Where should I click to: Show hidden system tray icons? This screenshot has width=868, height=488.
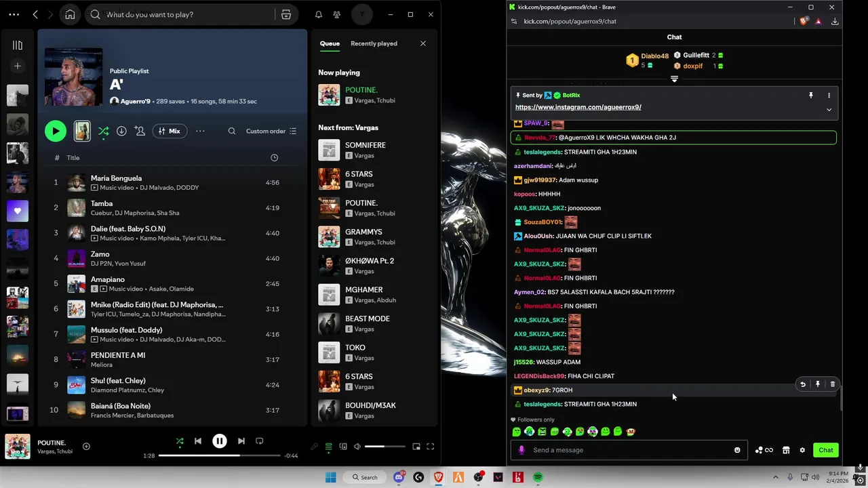point(776,477)
